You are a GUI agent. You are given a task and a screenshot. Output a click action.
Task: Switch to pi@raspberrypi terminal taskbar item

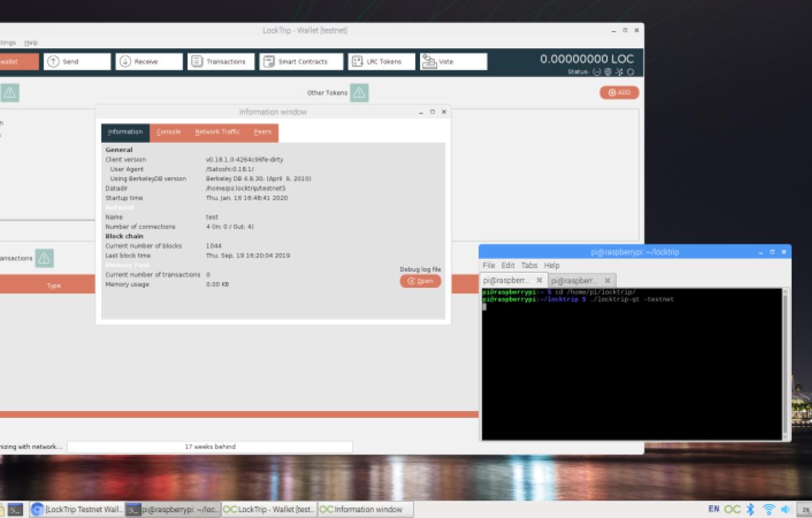[x=173, y=510]
